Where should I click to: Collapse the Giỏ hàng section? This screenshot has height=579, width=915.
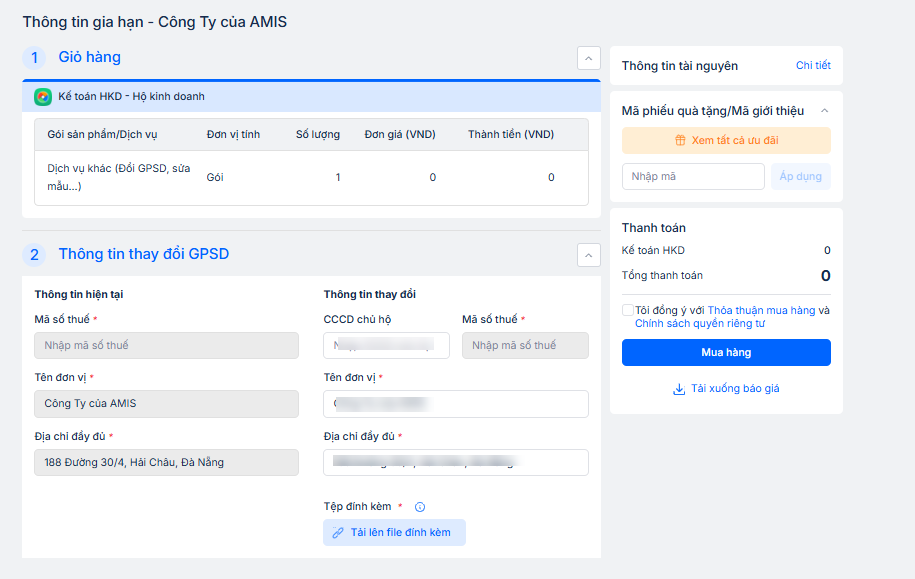tap(588, 58)
